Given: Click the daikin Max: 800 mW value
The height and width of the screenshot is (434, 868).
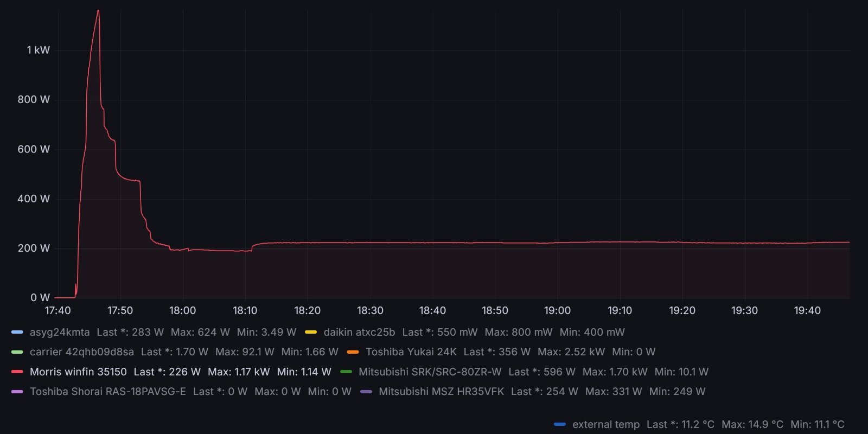Looking at the screenshot, I should click(x=519, y=332).
